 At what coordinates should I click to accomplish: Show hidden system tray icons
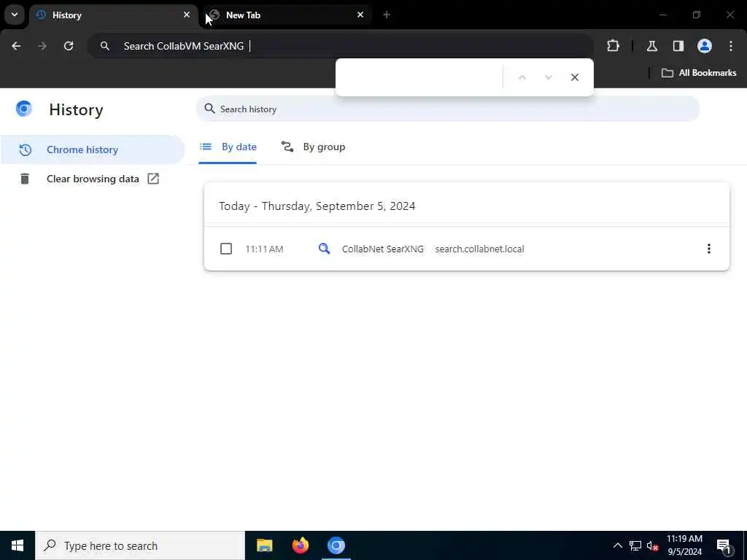[617, 545]
